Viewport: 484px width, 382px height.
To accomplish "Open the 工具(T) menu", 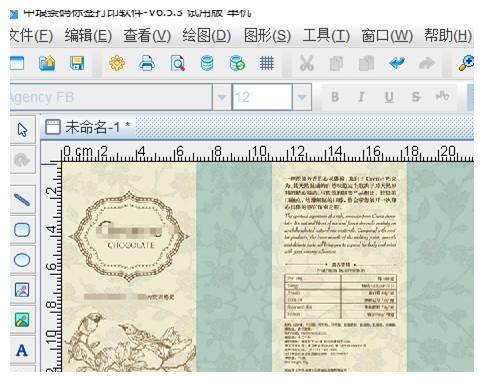I will tap(326, 36).
